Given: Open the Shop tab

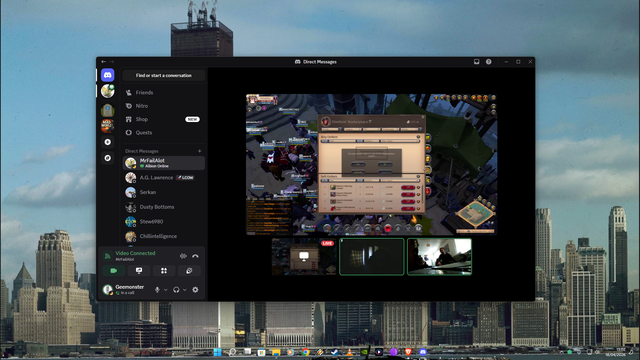Looking at the screenshot, I should tap(164, 119).
